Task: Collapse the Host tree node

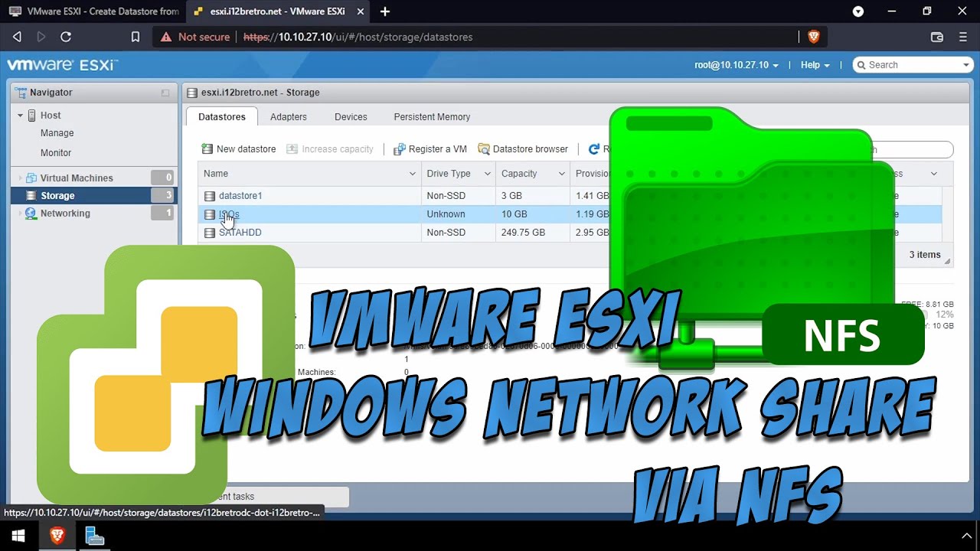Action: (20, 116)
